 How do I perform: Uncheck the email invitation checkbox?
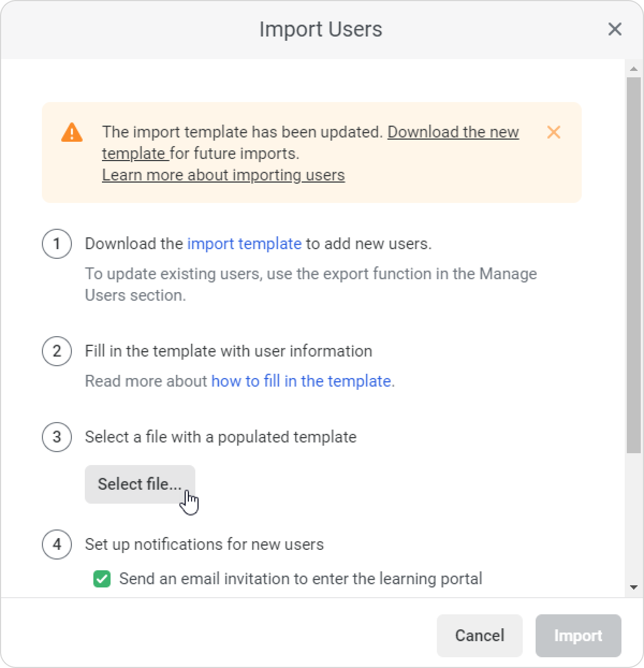point(102,579)
